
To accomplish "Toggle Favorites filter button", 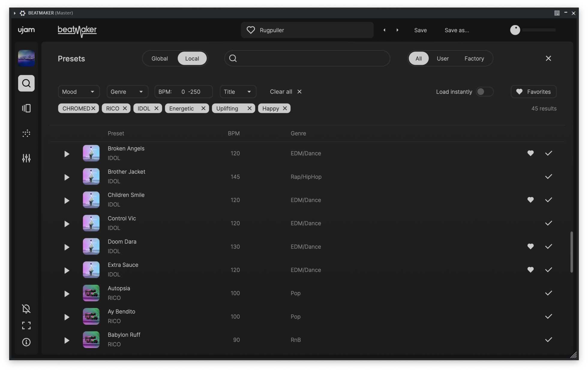I will click(x=533, y=92).
